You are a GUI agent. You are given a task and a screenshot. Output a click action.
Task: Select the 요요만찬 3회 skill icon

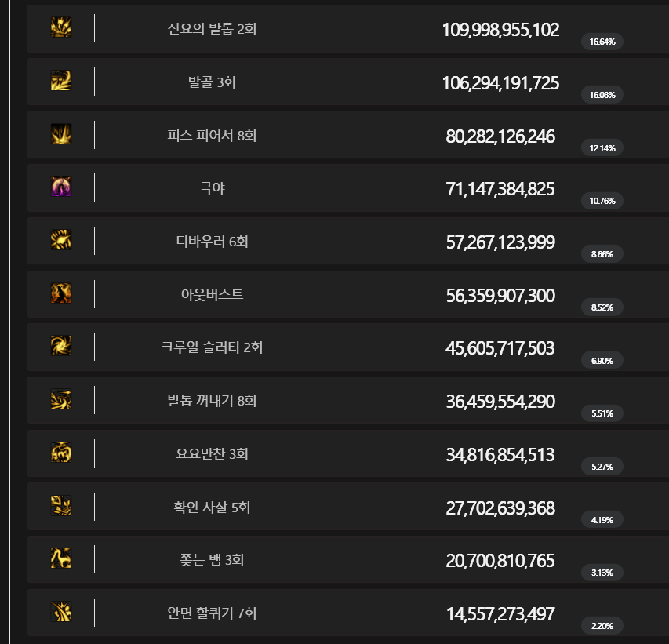pyautogui.click(x=61, y=453)
